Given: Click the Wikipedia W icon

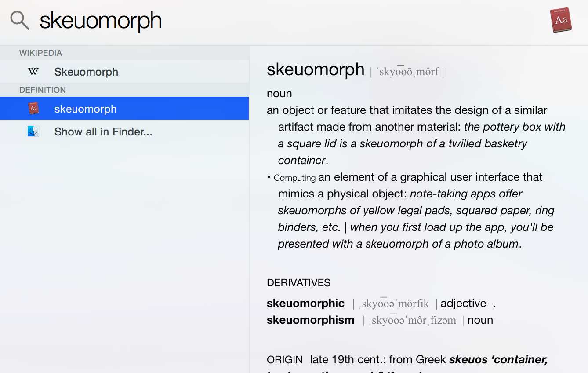Looking at the screenshot, I should tap(33, 72).
